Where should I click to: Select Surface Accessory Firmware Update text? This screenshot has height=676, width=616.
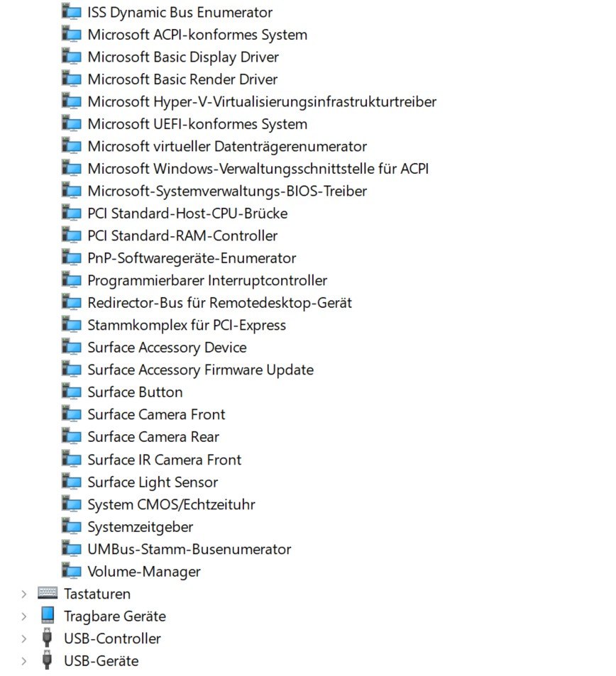click(x=201, y=370)
